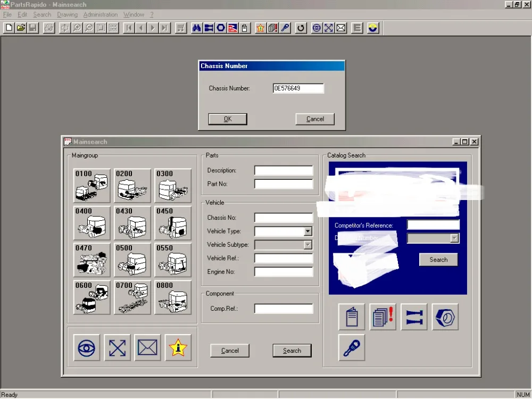Click Cancel button in Mainsearch window
The width and height of the screenshot is (532, 399).
(x=230, y=351)
